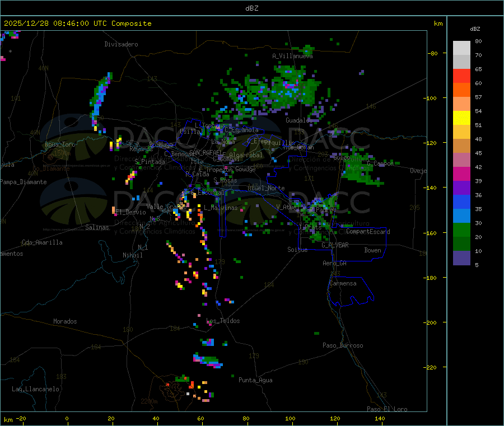Pick the amber 51 dBZ legend swatch
The height and width of the screenshot is (426, 504).
tap(461, 132)
